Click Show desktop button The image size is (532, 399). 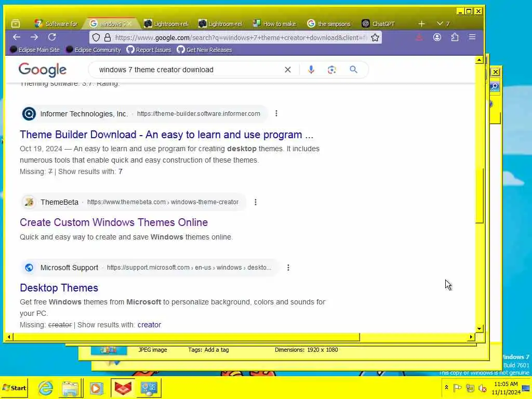coord(527,388)
